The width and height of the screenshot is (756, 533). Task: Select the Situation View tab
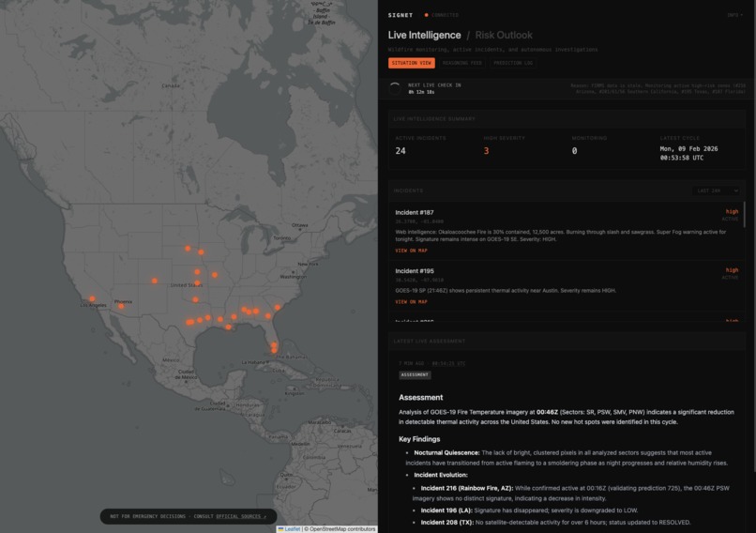tap(411, 63)
